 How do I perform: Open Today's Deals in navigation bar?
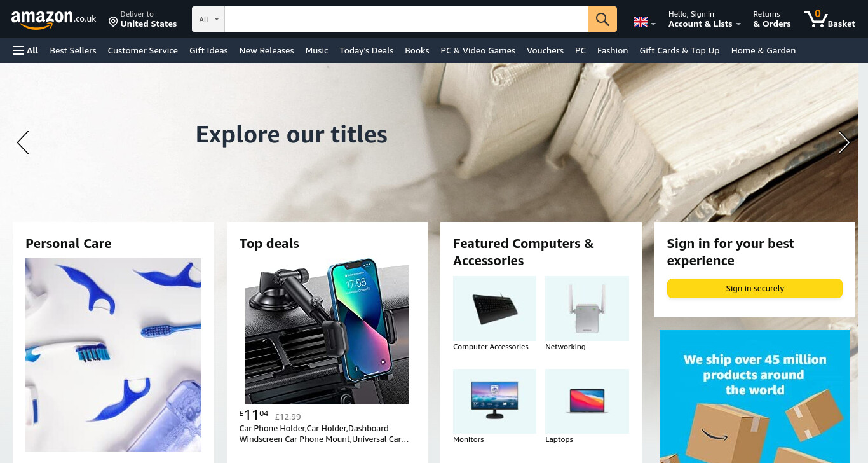[x=367, y=50]
